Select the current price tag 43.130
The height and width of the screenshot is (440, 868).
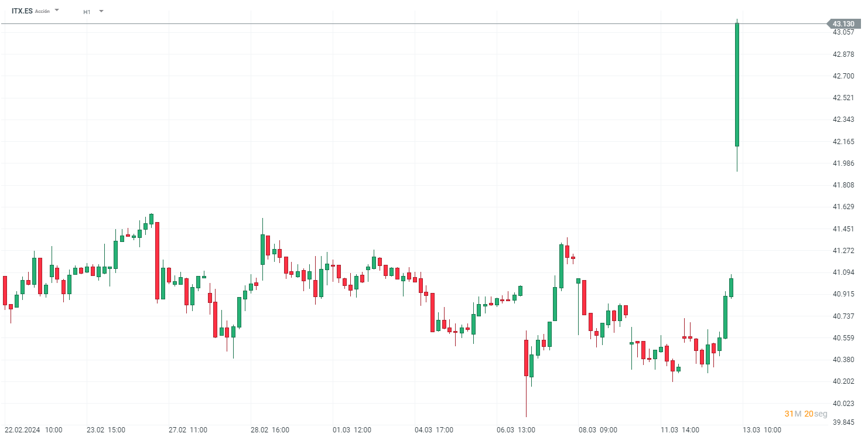(843, 24)
